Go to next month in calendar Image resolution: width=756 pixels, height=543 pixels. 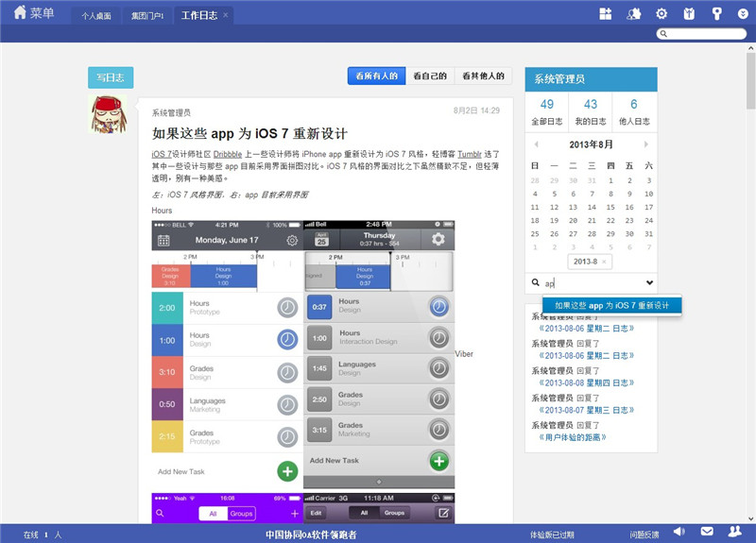pos(646,144)
